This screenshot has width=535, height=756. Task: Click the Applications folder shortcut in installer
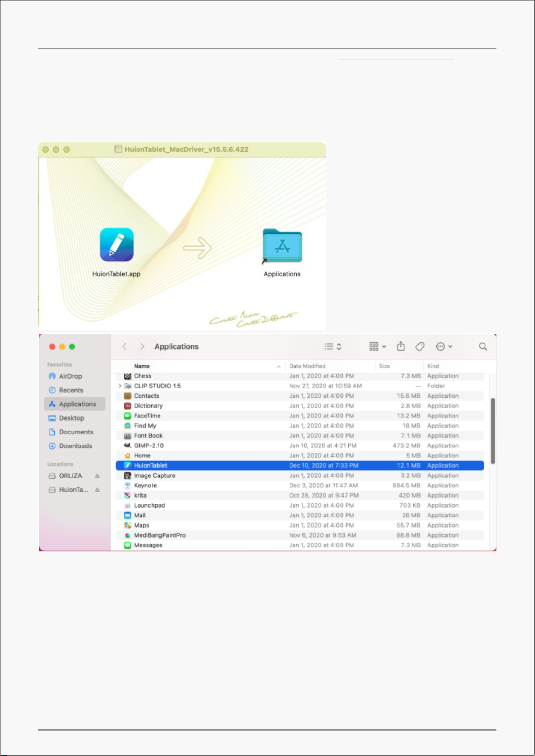282,246
